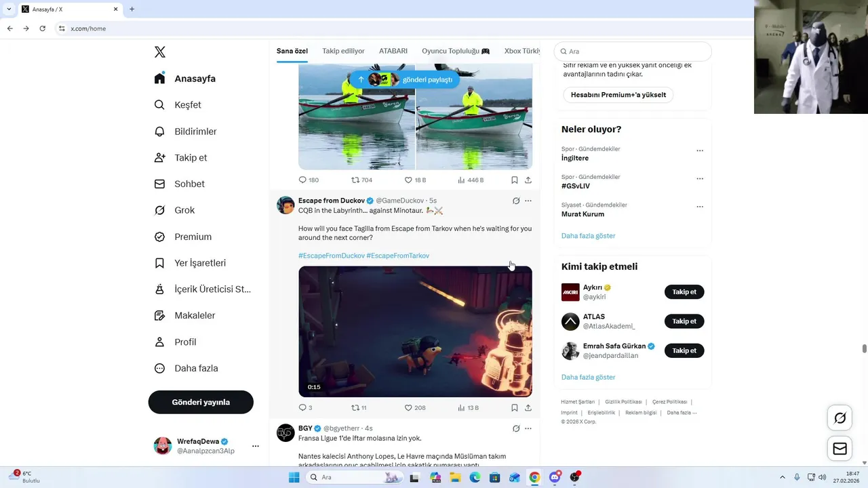The width and height of the screenshot is (868, 488).
Task: Open Escape from Duckov profile avatar
Action: click(285, 205)
